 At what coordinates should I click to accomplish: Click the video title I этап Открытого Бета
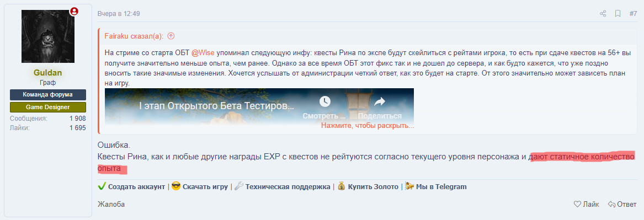point(216,105)
